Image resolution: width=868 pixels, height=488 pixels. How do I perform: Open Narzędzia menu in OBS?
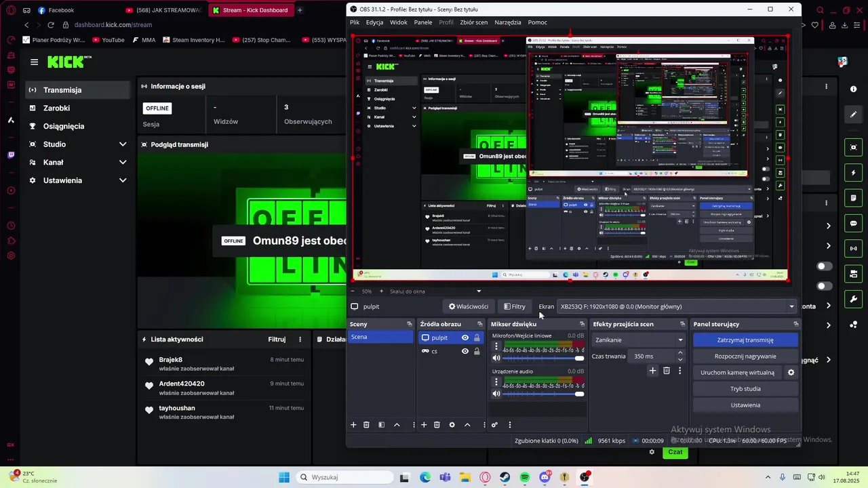point(508,22)
